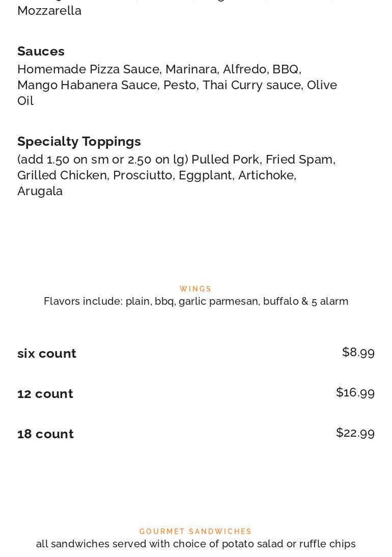The height and width of the screenshot is (557, 392).
Task: Click the Homemade Pizza Sauce text
Action: (89, 69)
